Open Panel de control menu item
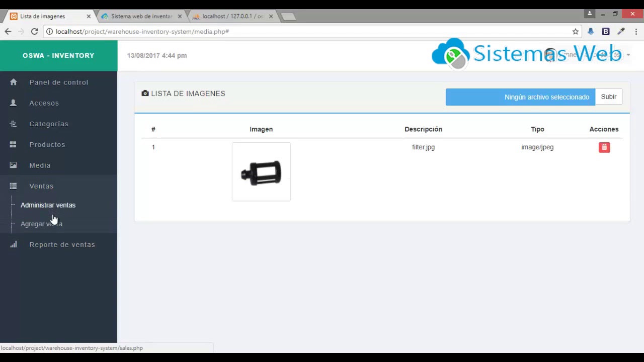Screen dimensions: 644x362 tap(58, 82)
